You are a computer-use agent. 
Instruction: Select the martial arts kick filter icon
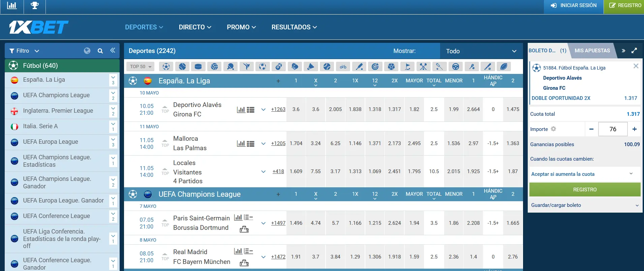(x=246, y=66)
